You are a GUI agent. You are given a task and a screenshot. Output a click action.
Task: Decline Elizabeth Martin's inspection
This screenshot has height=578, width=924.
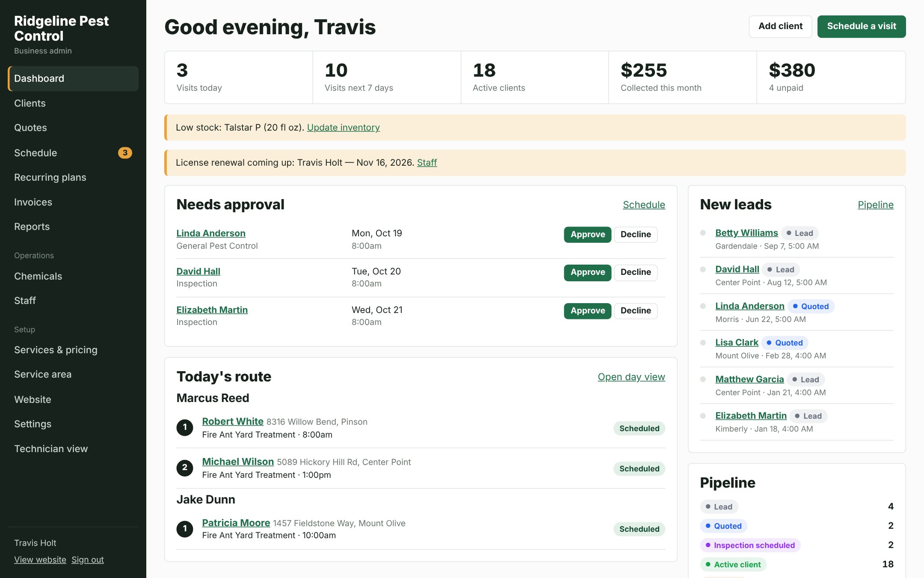pos(636,311)
